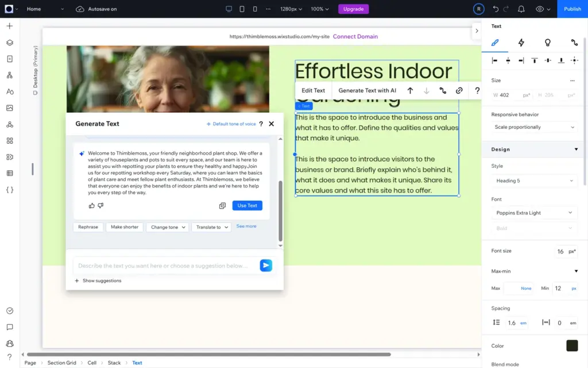This screenshot has width=588, height=368.
Task: Open help for Generate Text panel
Action: [261, 124]
